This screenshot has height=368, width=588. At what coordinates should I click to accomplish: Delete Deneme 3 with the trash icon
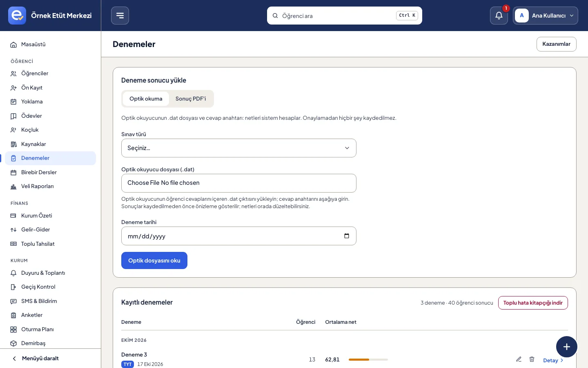532,359
